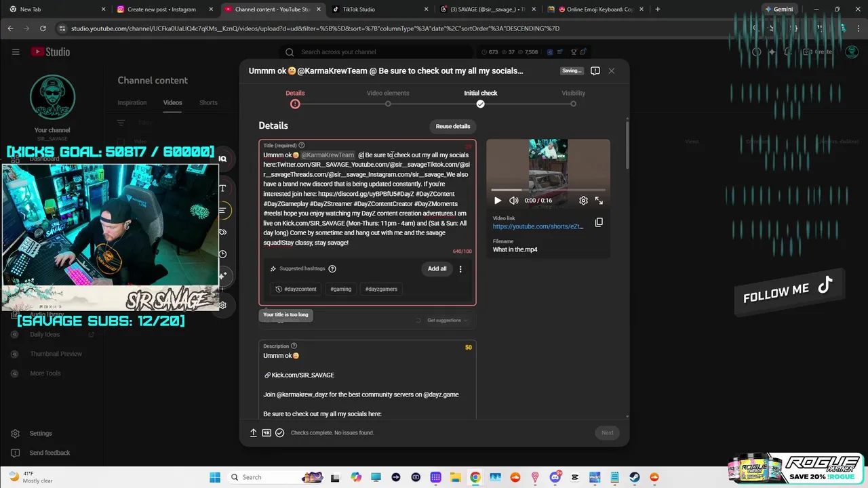Open Steam from taskbar

tap(635, 477)
